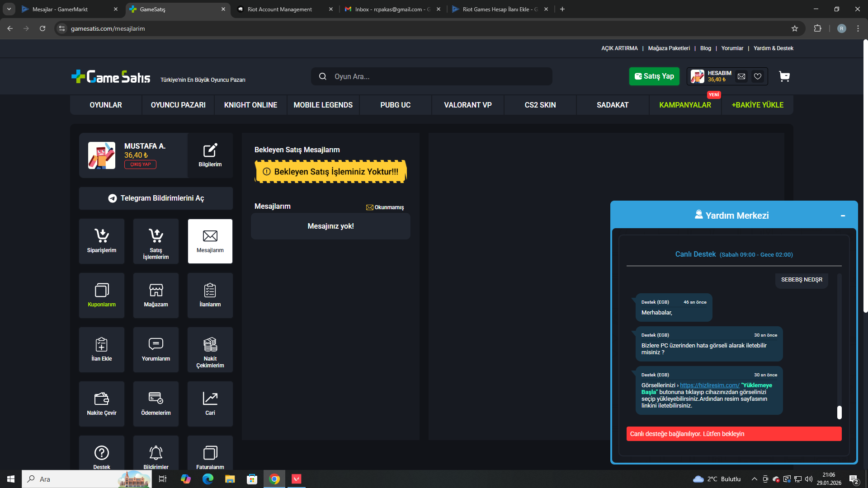Open the Blog link
This screenshot has width=868, height=488.
(706, 48)
